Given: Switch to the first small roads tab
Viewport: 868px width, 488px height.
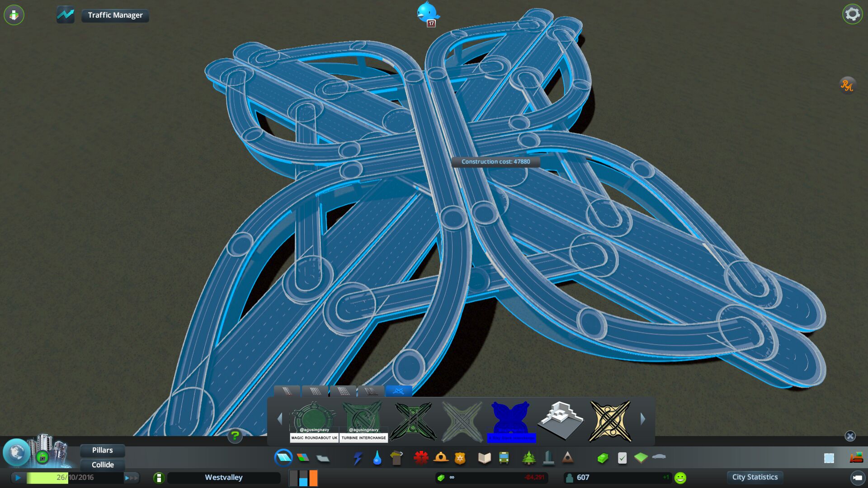Looking at the screenshot, I should 287,391.
